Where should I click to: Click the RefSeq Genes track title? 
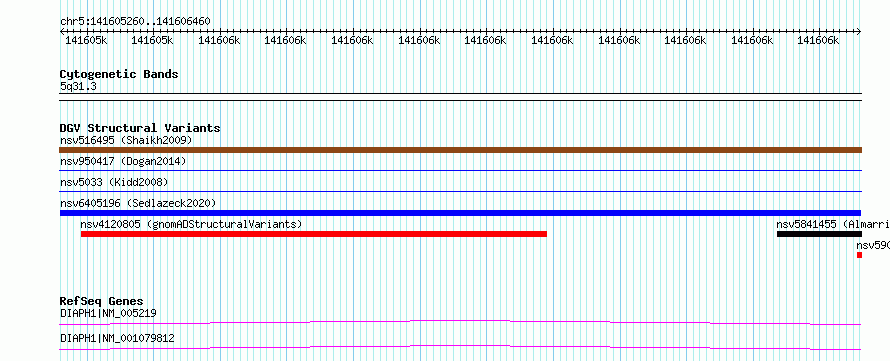(x=102, y=301)
